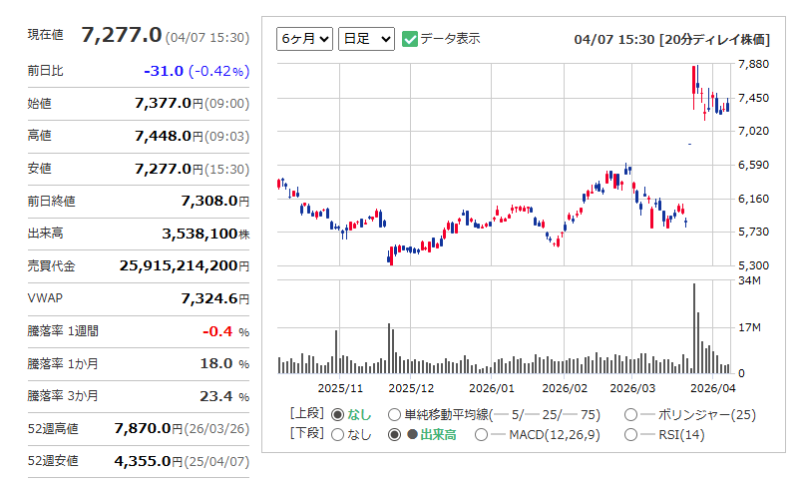Click 7,020 price axis label
800x483 pixels.
pos(754,131)
